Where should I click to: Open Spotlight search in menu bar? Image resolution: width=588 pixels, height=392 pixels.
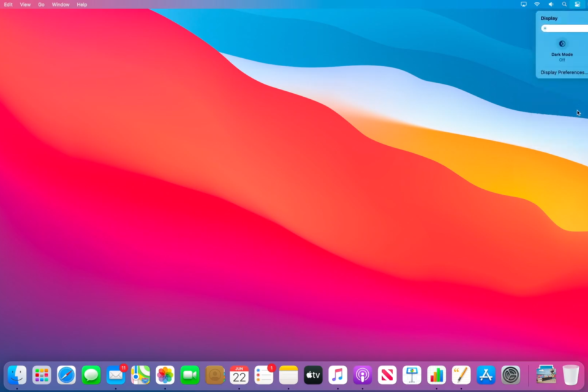564,4
